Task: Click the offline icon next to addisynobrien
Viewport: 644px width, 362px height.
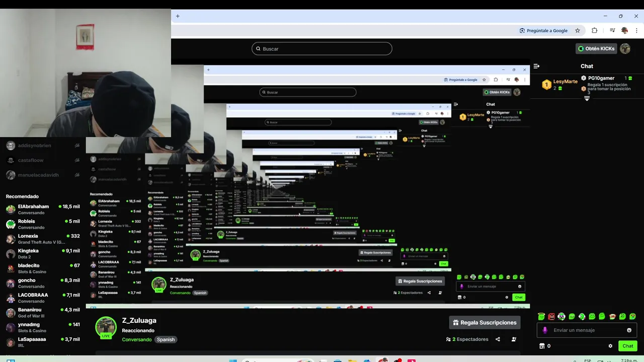Action: [x=77, y=145]
